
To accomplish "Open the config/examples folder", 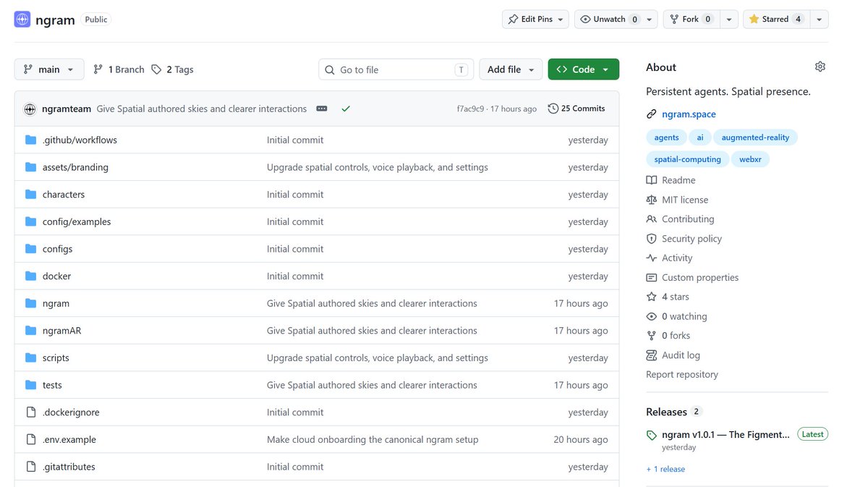I will point(77,221).
